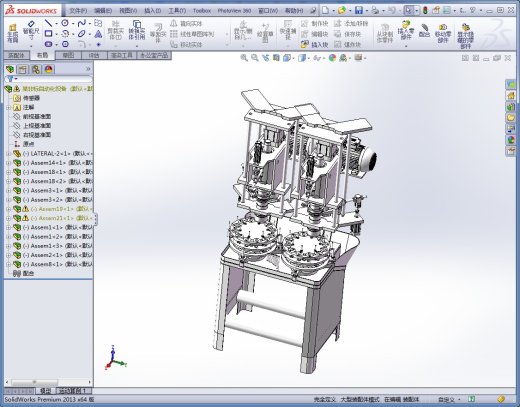Click the Mate (配合) assembly tool

pyautogui.click(x=424, y=31)
